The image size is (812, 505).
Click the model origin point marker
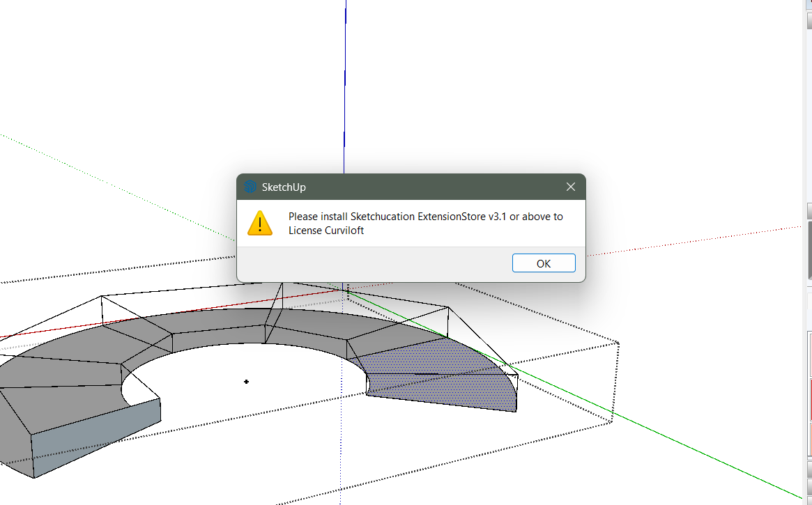pos(245,381)
